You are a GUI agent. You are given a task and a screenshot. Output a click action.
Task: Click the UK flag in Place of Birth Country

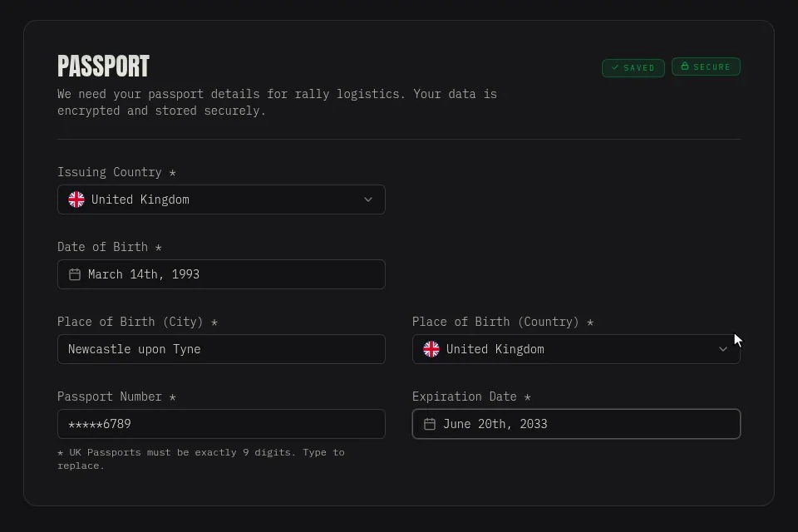[431, 349]
